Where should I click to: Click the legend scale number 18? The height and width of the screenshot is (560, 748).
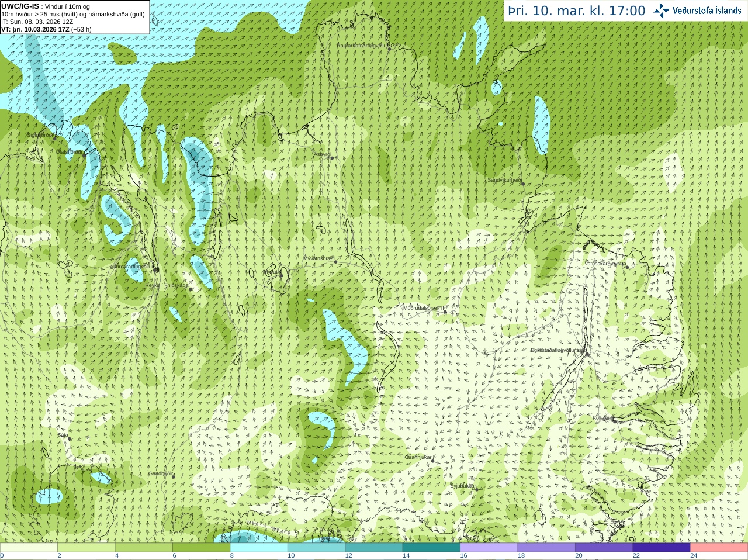click(x=521, y=556)
